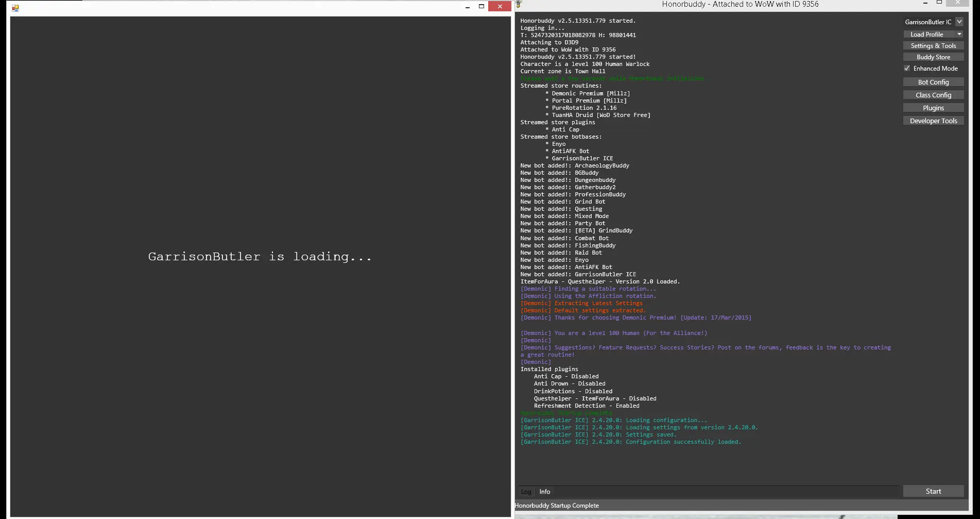The image size is (980, 519).
Task: Start the bot with the Start button
Action: point(933,492)
